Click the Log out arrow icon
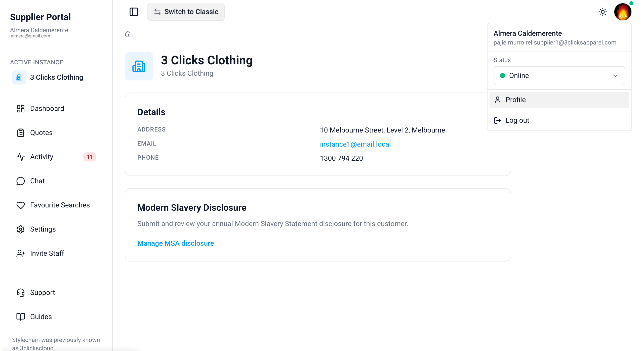644x351 pixels. [498, 120]
